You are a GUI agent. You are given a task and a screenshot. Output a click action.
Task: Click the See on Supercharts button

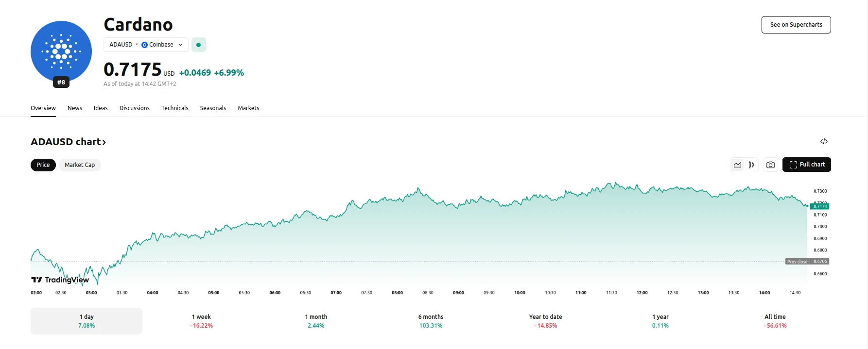[x=796, y=25]
